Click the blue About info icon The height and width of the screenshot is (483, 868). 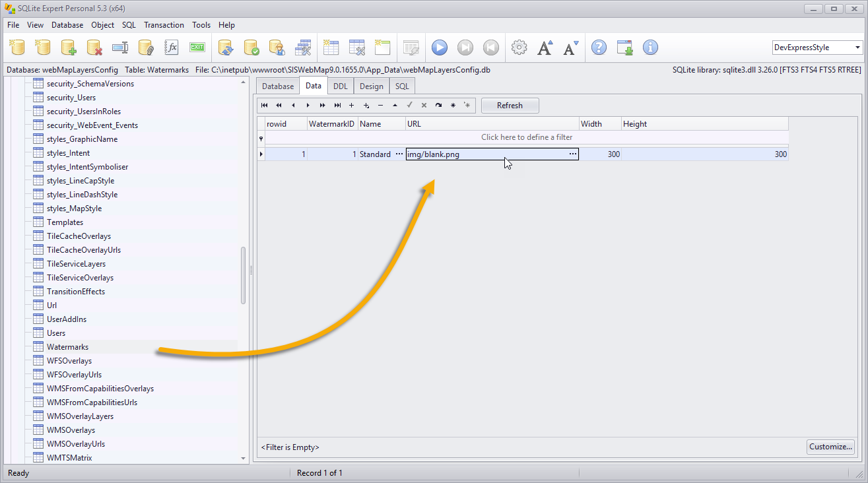pos(651,48)
